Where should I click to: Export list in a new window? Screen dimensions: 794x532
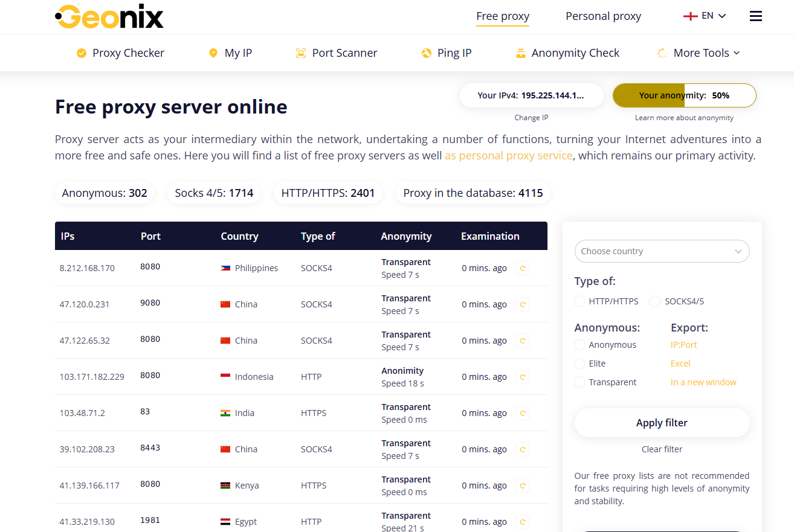tap(703, 382)
